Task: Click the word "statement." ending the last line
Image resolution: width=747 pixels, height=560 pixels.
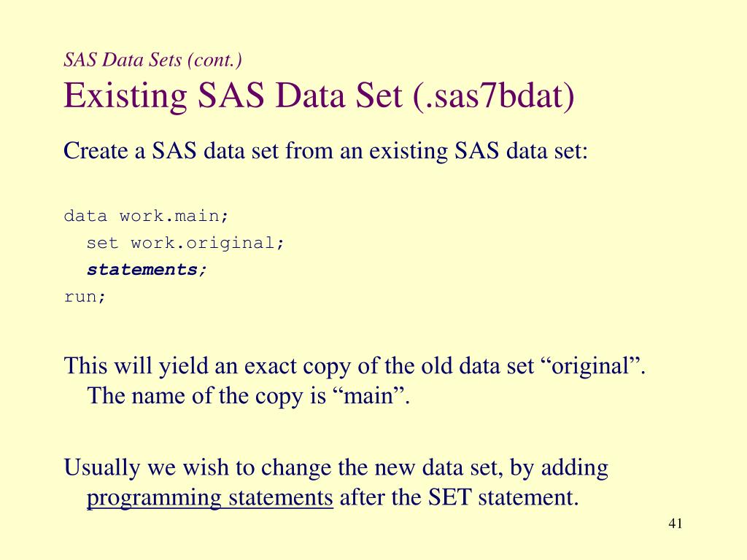Action: click(526, 498)
